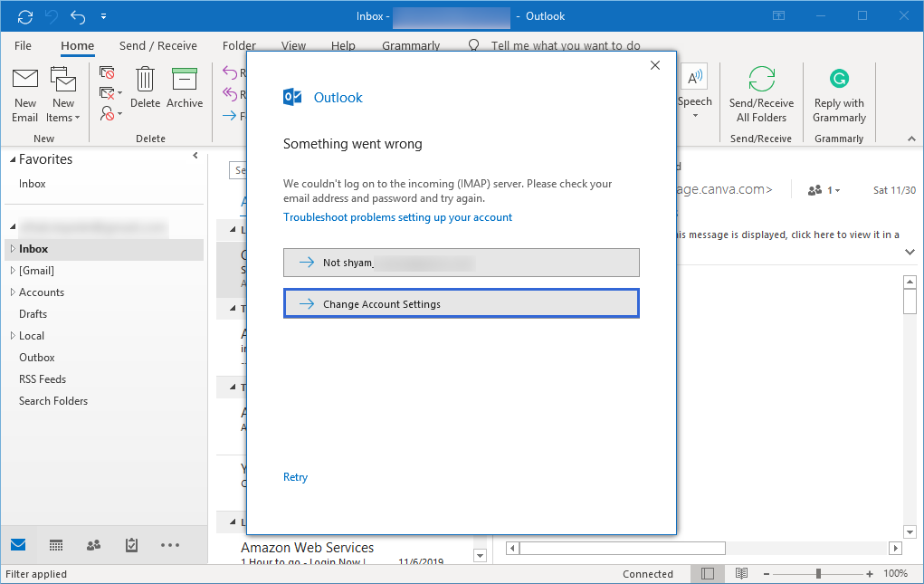Click the navigation more options dots
Screen dimensions: 924x584
coord(170,545)
